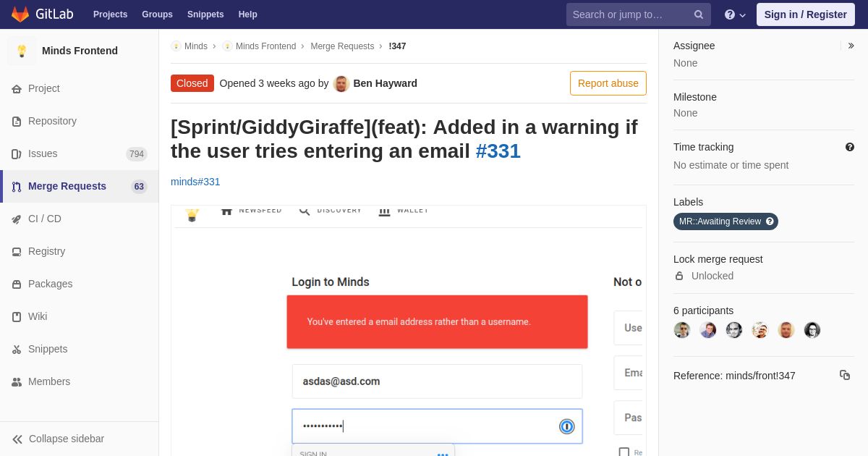Click the Merge Requests breadcrumb link
868x456 pixels.
[x=342, y=46]
